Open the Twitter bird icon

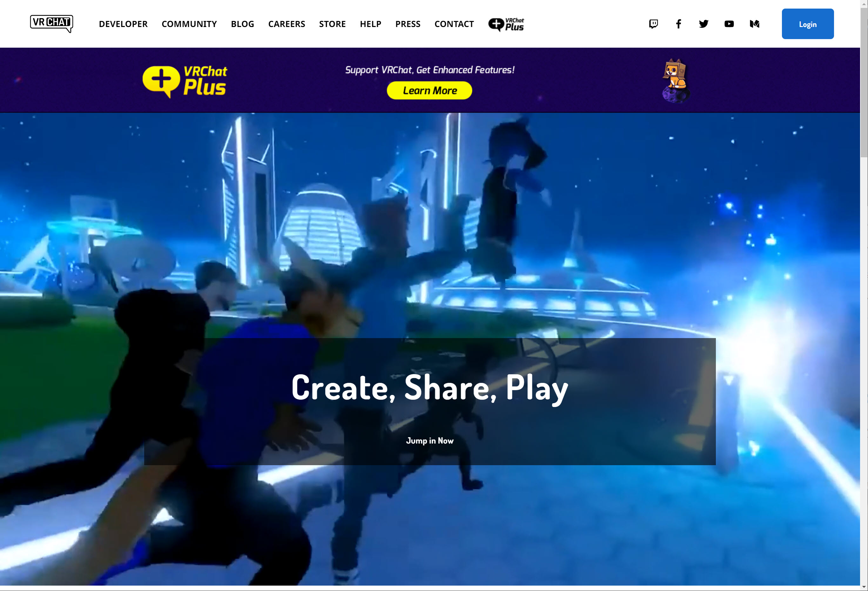click(704, 24)
